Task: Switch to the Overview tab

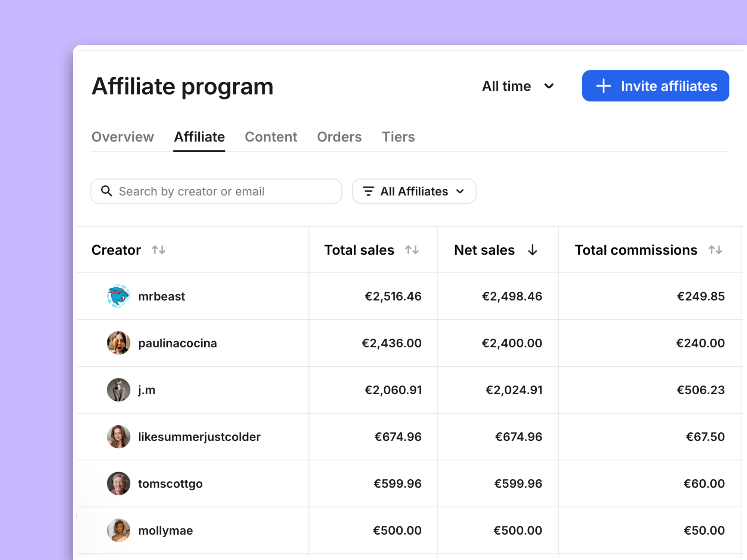Action: point(123,137)
